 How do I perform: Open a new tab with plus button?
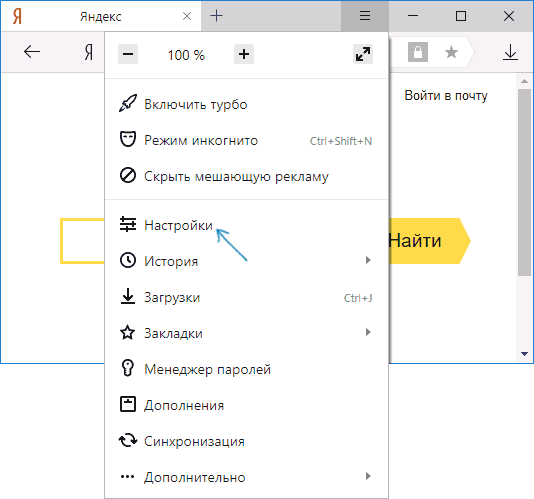[217, 16]
